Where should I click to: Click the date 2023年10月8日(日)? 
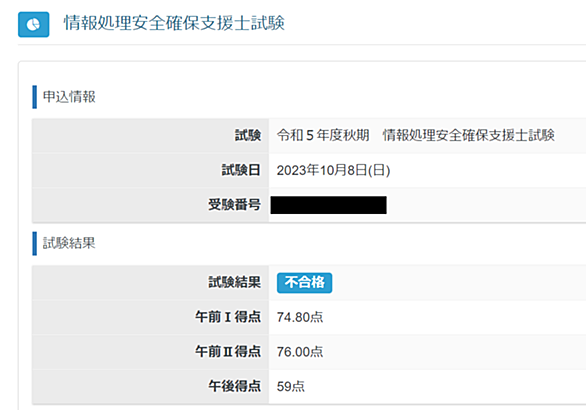pyautogui.click(x=333, y=170)
